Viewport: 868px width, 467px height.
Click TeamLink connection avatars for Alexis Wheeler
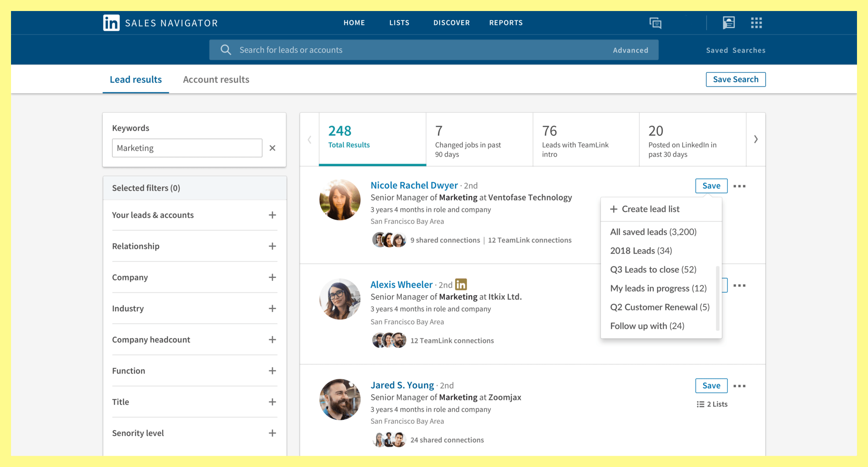(x=389, y=340)
